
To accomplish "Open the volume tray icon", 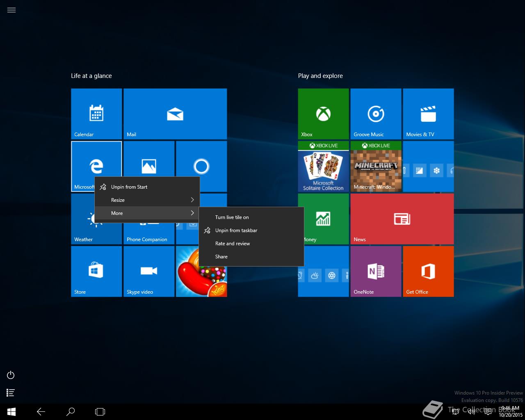I will [472, 412].
